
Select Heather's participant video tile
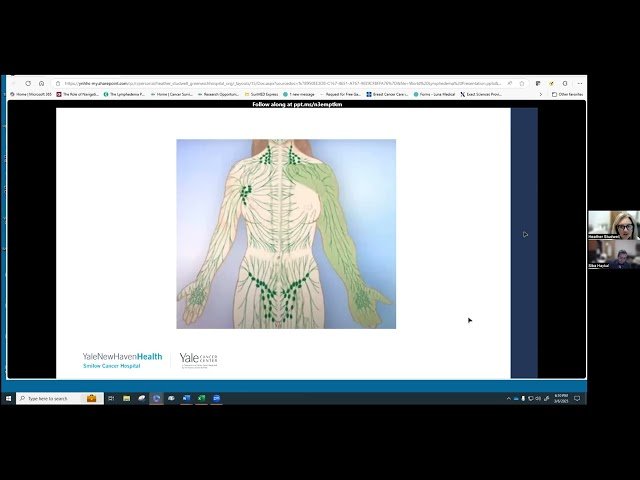[x=614, y=225]
